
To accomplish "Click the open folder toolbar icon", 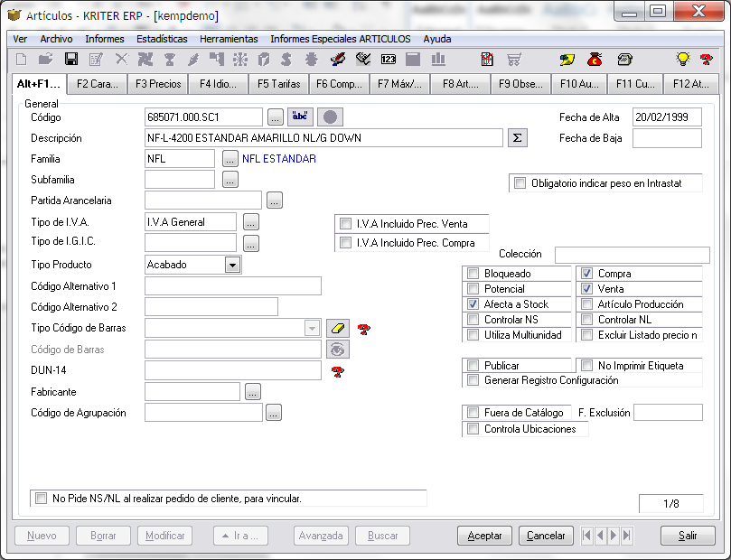I will 46,60.
